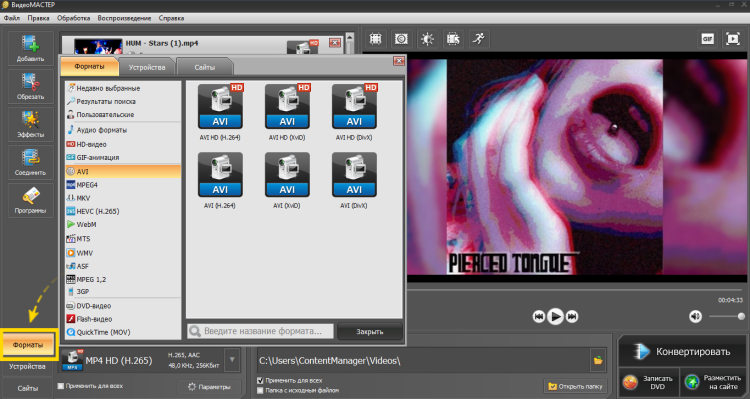Toggle left Применить для всех checkbox under format

click(x=61, y=386)
